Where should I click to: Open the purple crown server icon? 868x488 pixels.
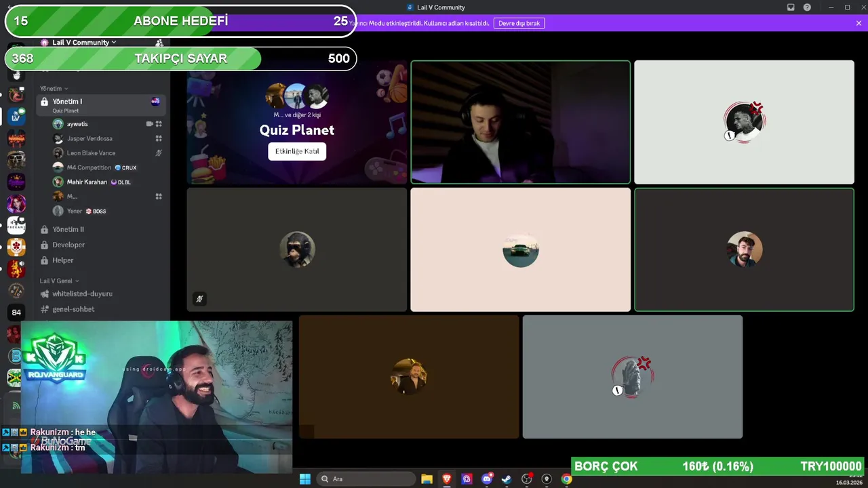coord(16,182)
